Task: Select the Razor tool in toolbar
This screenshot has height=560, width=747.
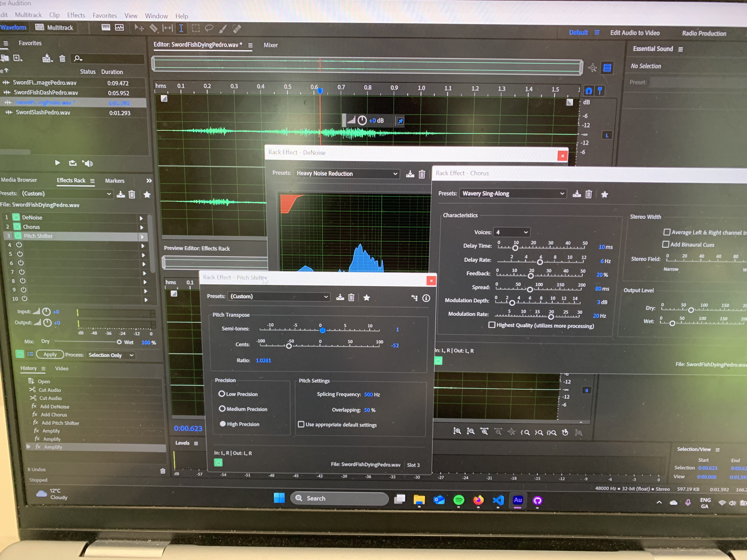Action: tap(153, 28)
